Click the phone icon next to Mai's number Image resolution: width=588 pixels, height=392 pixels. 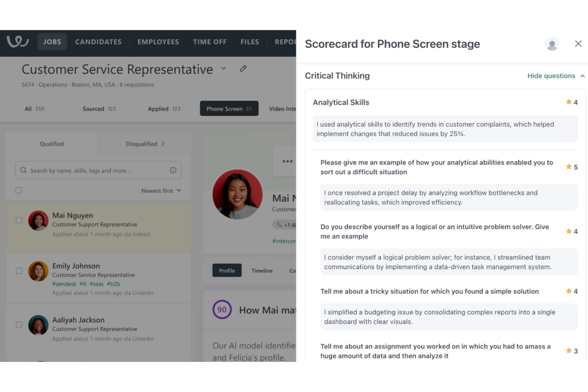click(279, 224)
